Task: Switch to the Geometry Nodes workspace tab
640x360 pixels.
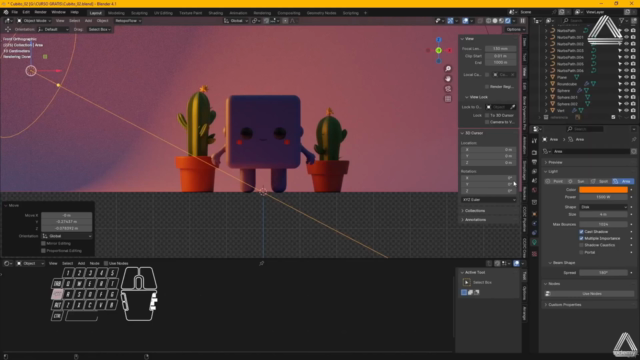Action: (321, 13)
